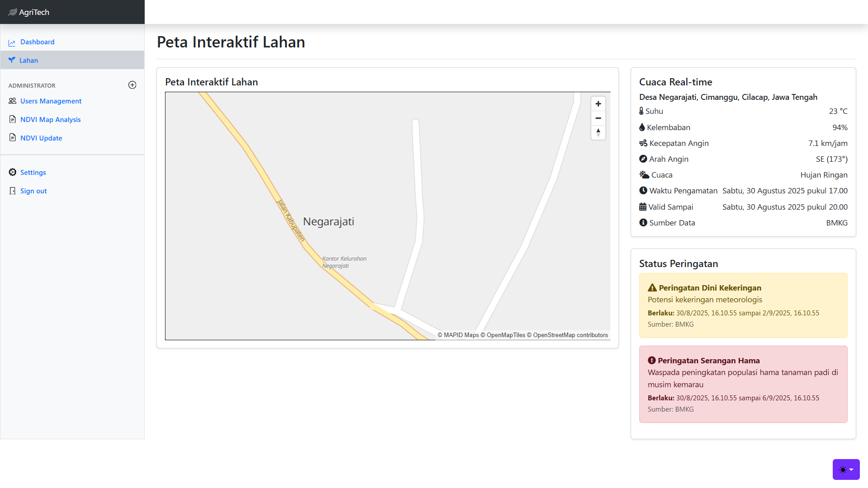Open the OpenStreetMap contributors attribution link
Viewport: 868px width, 488px height.
570,335
